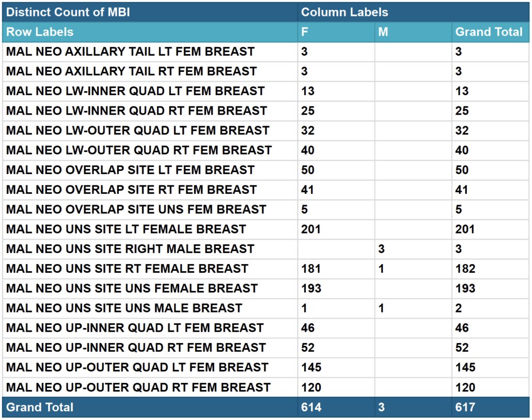Click the Grand Total value 182 cell

tap(465, 269)
